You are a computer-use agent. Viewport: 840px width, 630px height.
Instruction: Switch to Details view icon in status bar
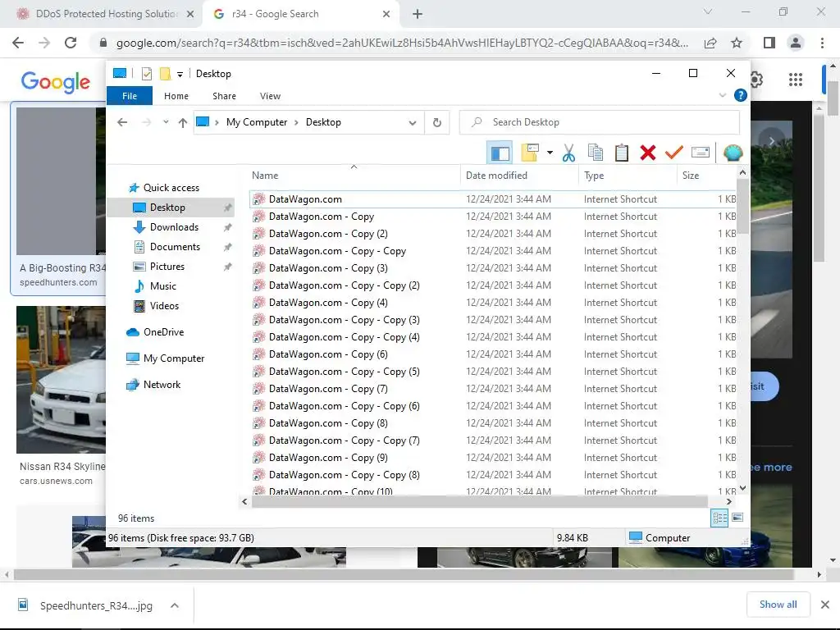pyautogui.click(x=719, y=518)
